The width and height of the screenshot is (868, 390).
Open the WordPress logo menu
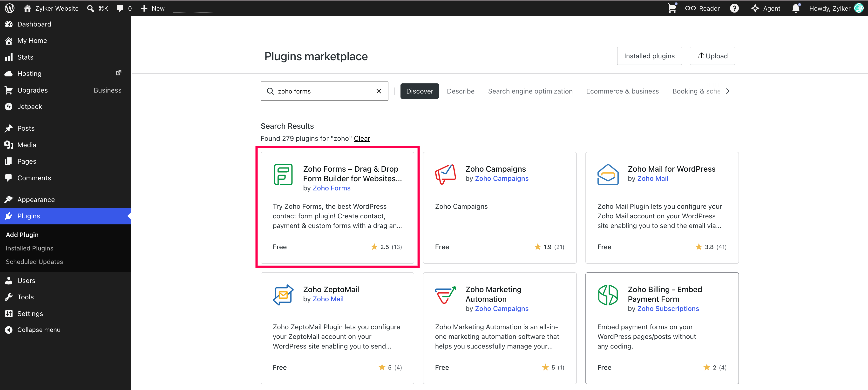[9, 8]
